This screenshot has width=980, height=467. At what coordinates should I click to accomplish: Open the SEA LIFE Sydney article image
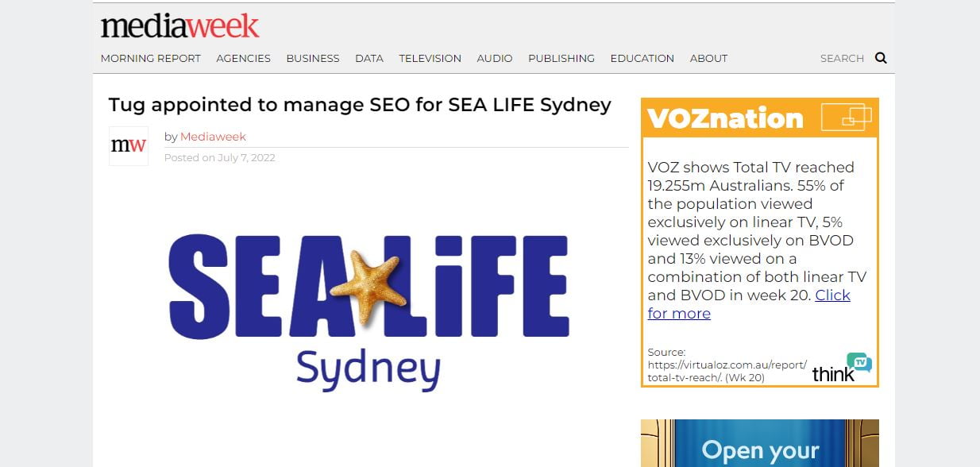point(368,311)
